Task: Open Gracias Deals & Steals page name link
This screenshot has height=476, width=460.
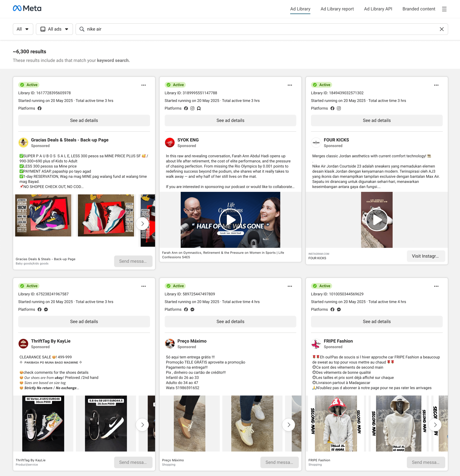Action: pyautogui.click(x=70, y=140)
